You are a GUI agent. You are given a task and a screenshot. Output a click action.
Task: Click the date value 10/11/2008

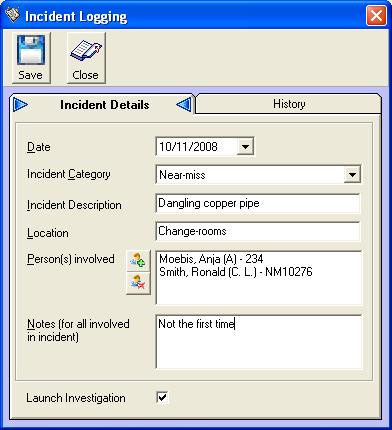[188, 147]
